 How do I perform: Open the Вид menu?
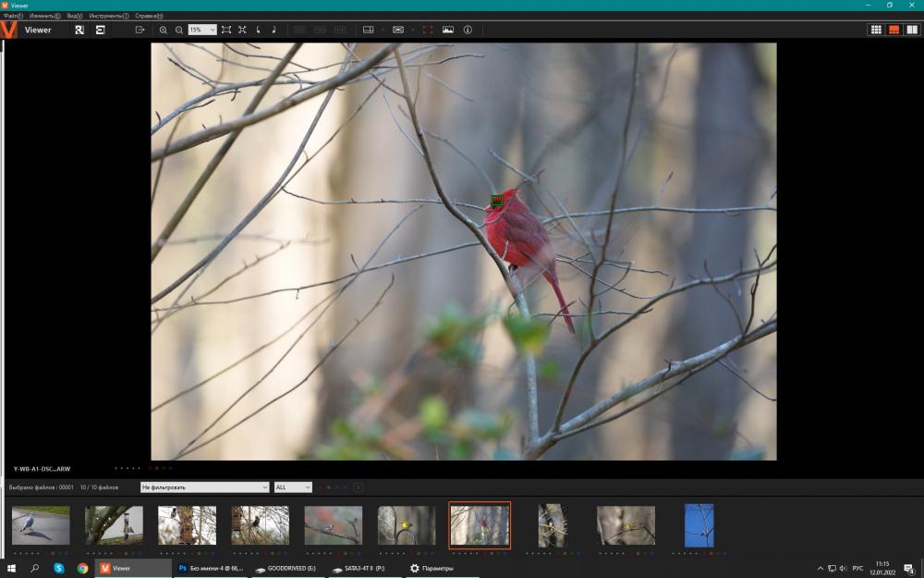(x=75, y=16)
